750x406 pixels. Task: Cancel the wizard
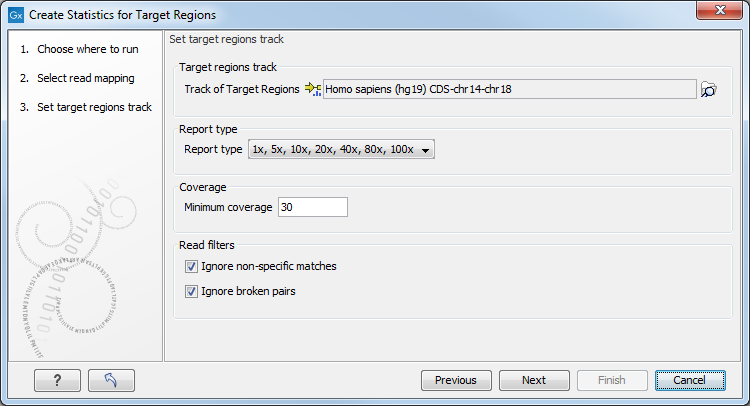pyautogui.click(x=690, y=380)
